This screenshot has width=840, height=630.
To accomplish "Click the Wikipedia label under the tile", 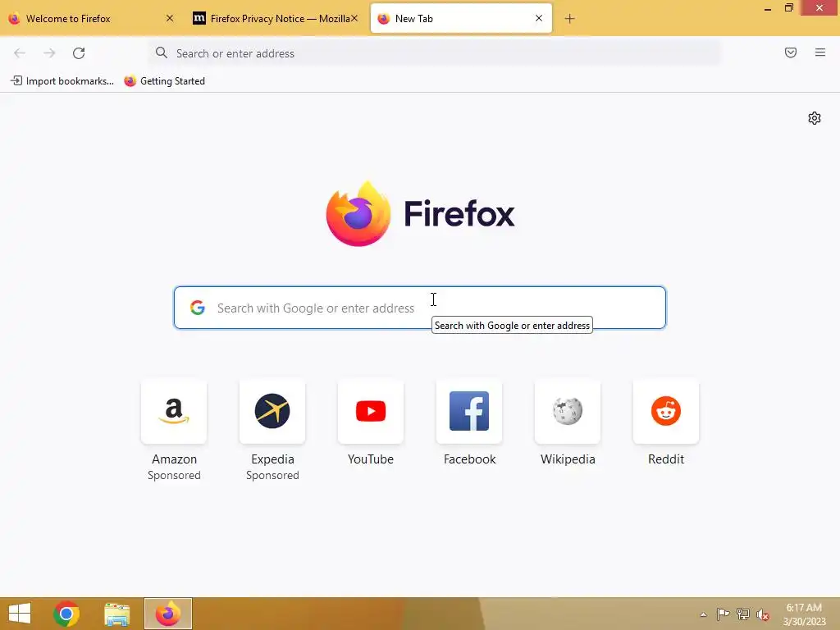I will coord(568,459).
